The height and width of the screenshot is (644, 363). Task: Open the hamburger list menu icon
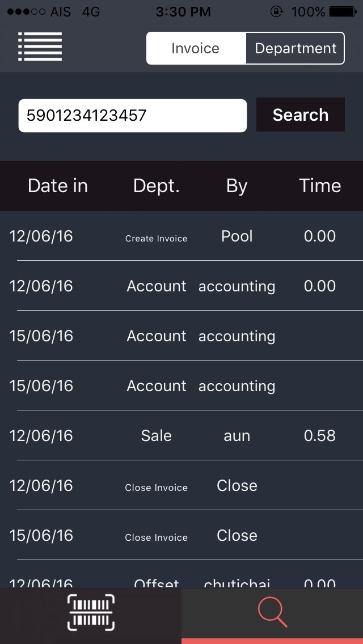tap(40, 46)
